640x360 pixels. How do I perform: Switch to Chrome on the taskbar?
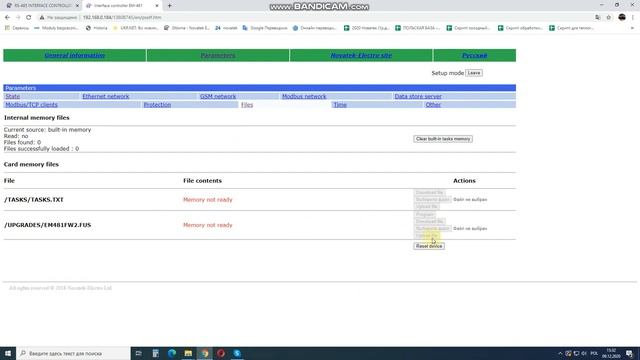click(x=204, y=353)
